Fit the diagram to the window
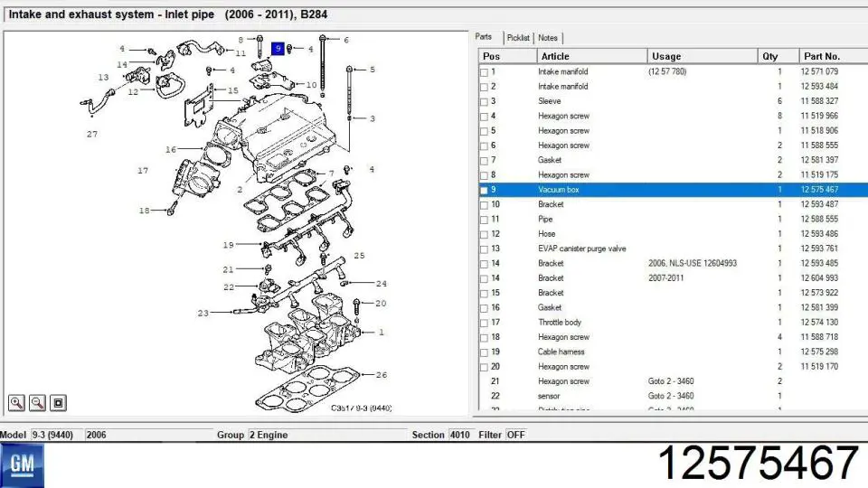This screenshot has width=868, height=488. coord(58,403)
